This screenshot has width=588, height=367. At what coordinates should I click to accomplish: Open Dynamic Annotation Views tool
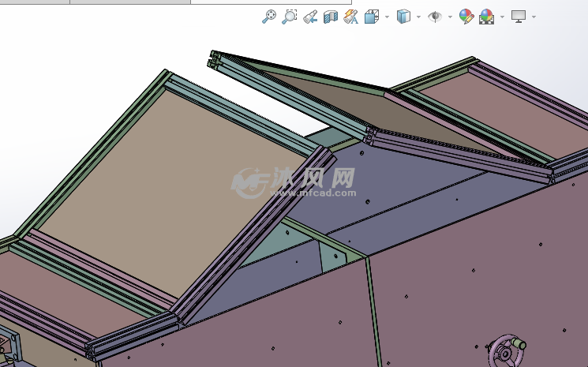point(350,17)
